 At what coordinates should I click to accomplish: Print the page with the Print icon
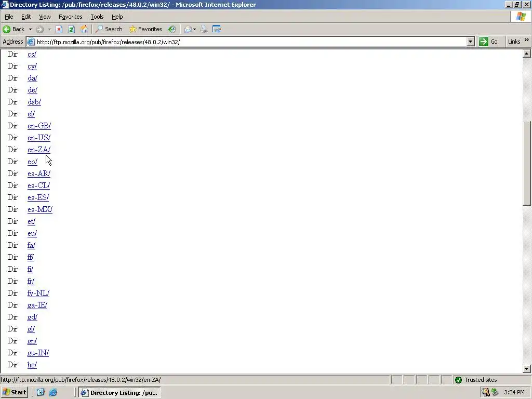[204, 29]
